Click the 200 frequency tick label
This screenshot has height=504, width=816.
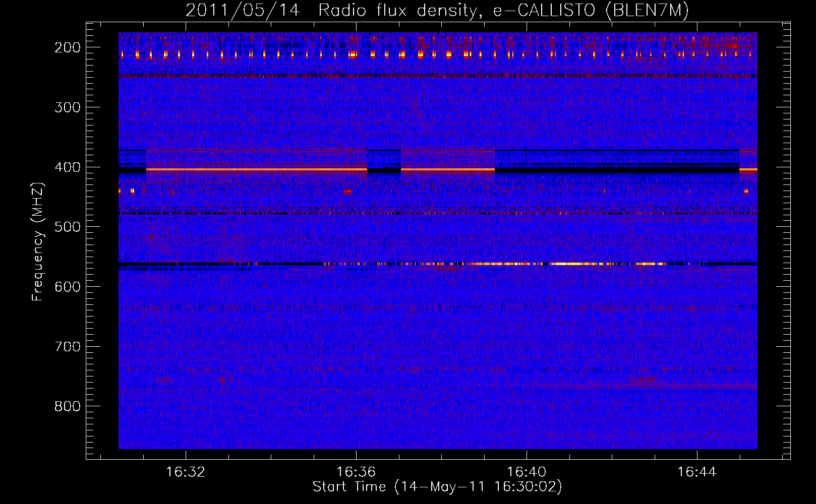(68, 47)
